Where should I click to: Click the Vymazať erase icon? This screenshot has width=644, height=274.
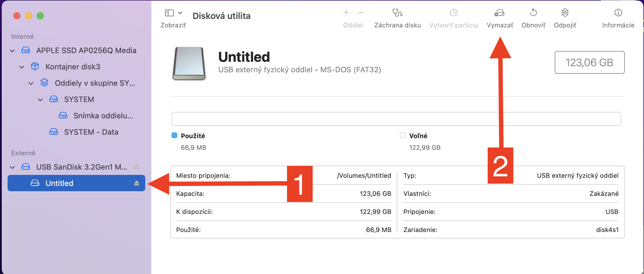tap(500, 13)
